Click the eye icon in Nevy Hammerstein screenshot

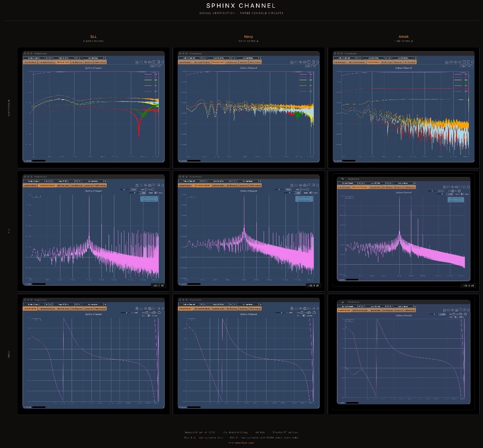click(x=301, y=62)
